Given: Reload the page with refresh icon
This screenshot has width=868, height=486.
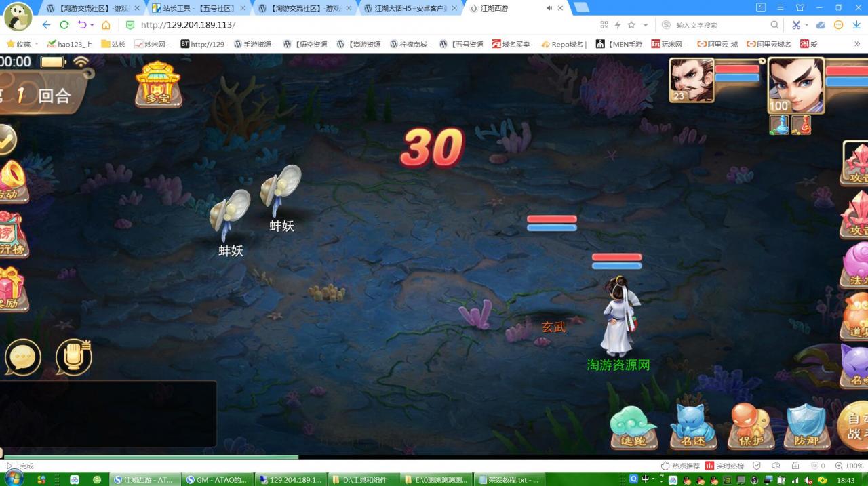Looking at the screenshot, I should tap(64, 25).
